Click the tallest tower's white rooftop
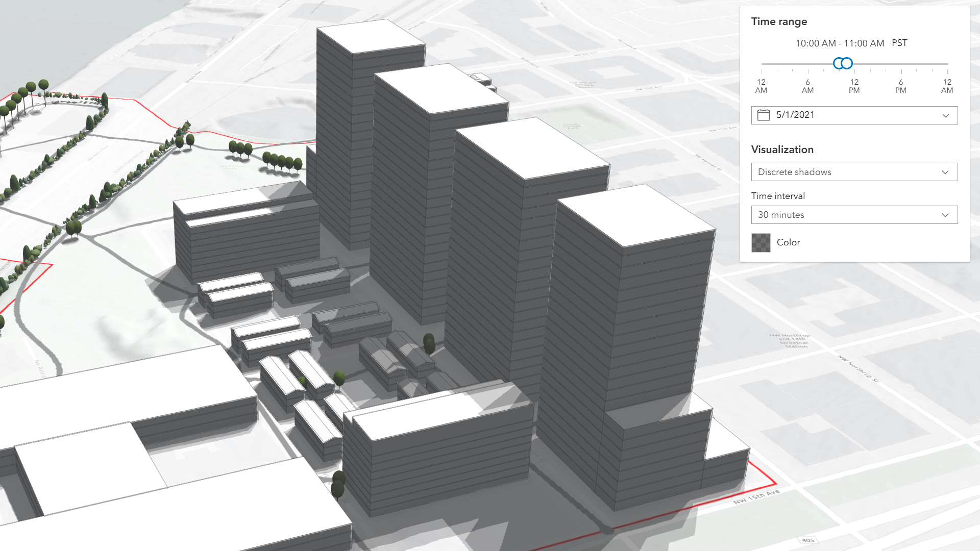 click(371, 36)
